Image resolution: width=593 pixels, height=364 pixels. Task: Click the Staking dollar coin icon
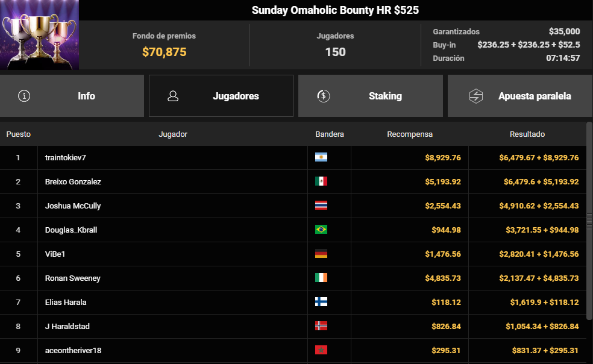(x=323, y=96)
